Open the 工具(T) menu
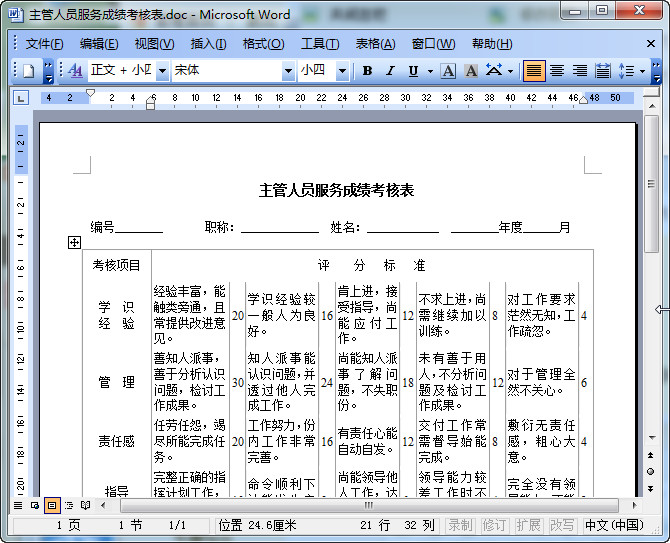Viewport: 670px width, 543px height. pos(320,44)
